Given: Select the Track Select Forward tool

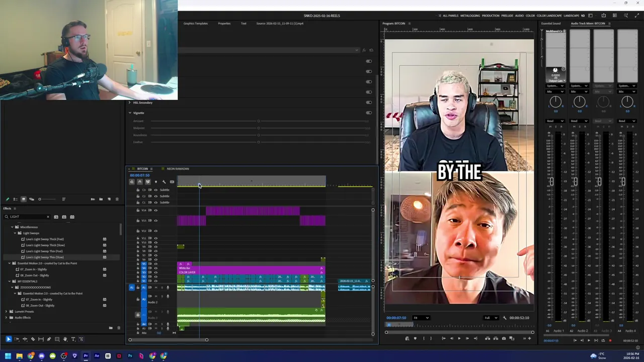Looking at the screenshot, I should pyautogui.click(x=17, y=339).
